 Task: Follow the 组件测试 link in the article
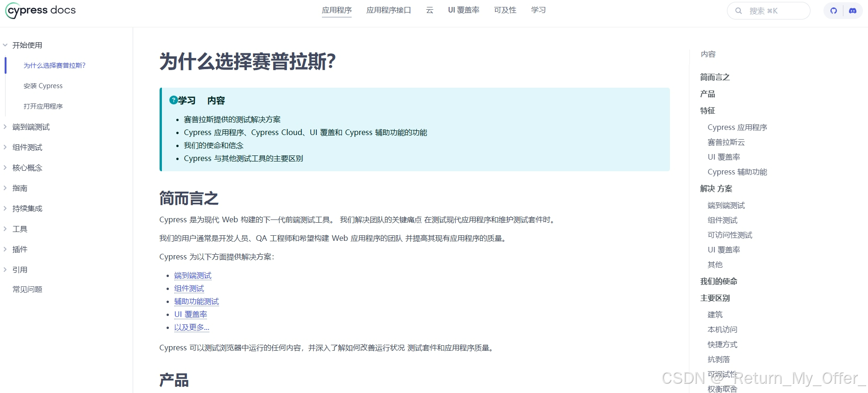pyautogui.click(x=189, y=289)
